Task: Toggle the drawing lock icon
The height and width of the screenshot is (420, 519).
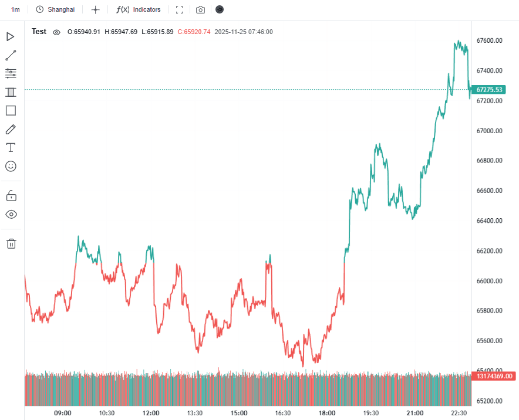Action: (11, 195)
